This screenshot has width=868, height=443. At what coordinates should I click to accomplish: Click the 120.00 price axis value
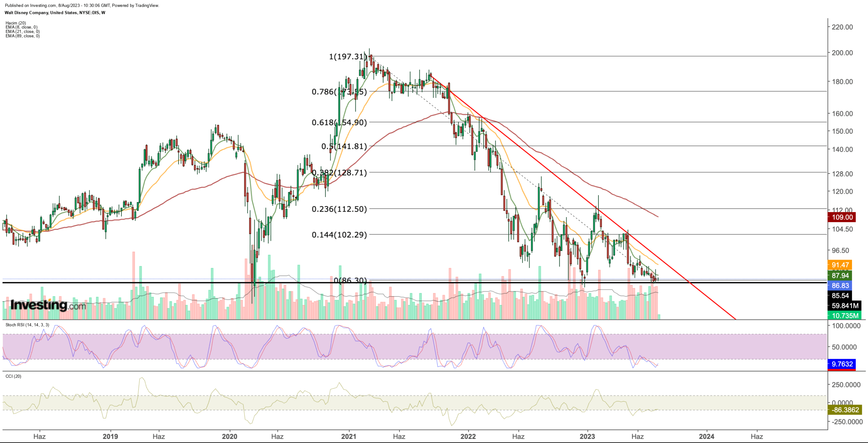842,191
